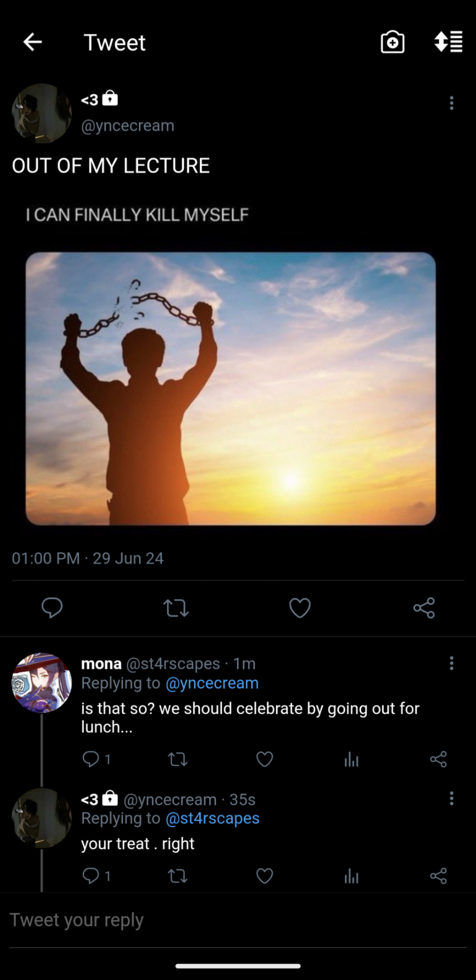476x980 pixels.
Task: Share the main tweet
Action: pyautogui.click(x=424, y=608)
